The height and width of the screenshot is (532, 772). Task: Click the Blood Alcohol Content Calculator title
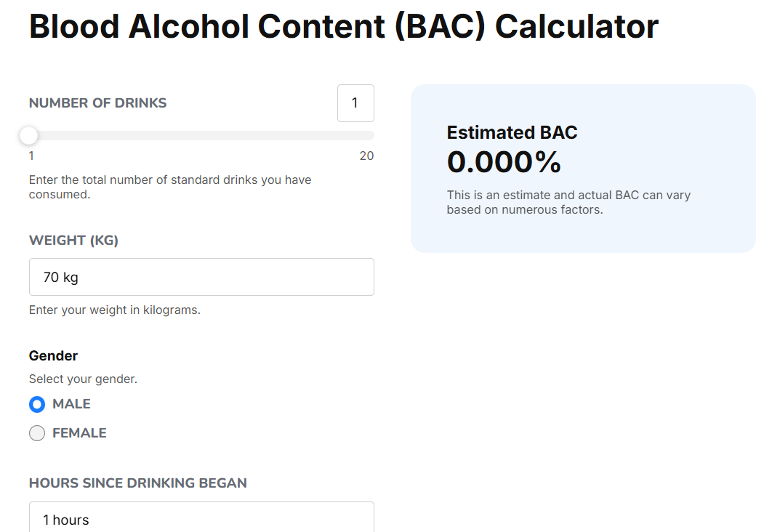[x=343, y=26]
